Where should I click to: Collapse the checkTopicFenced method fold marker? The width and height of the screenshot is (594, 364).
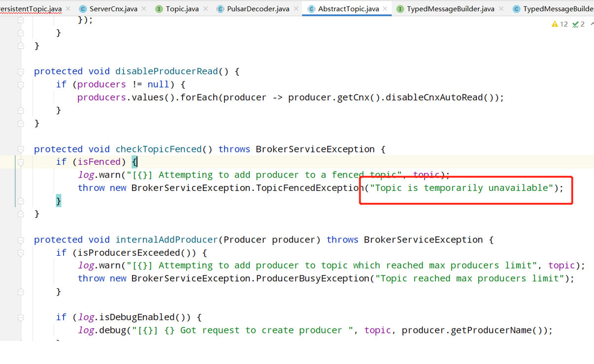[x=21, y=150]
